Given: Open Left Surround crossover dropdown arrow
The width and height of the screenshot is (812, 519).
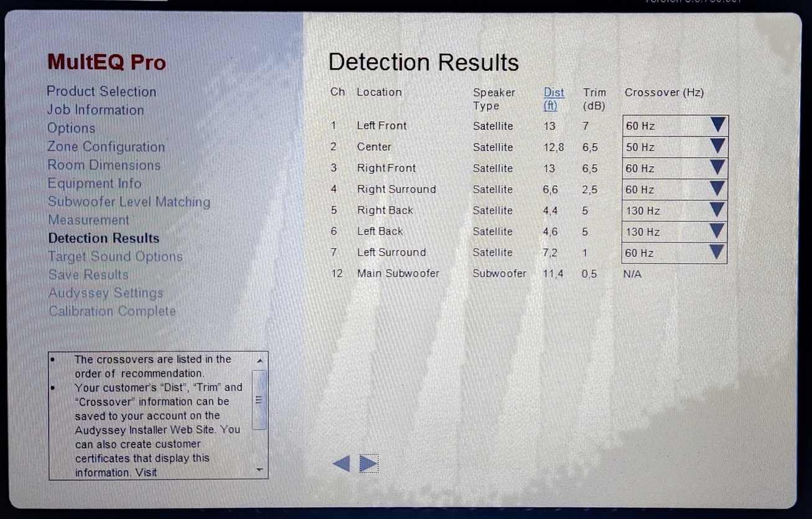Looking at the screenshot, I should [717, 252].
